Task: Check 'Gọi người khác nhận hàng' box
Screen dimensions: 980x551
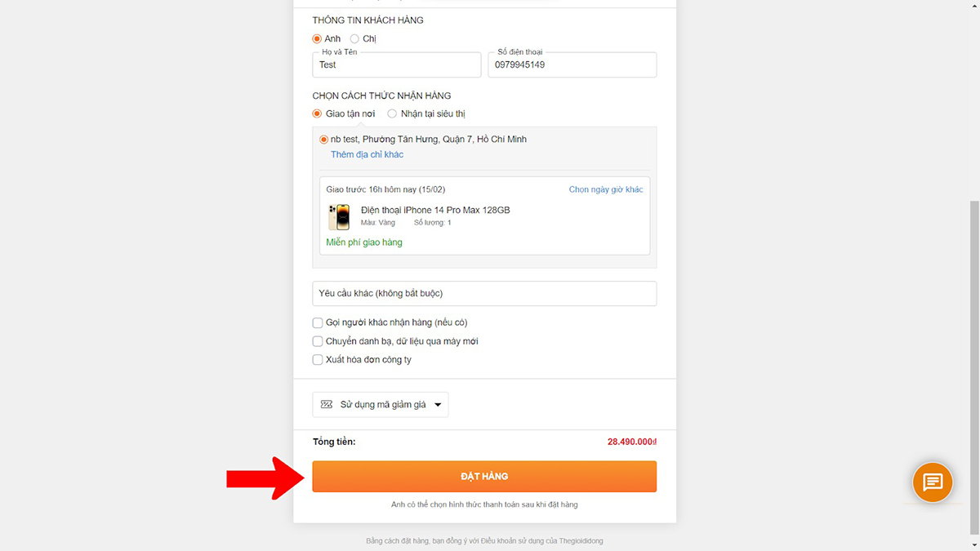Action: coord(318,322)
